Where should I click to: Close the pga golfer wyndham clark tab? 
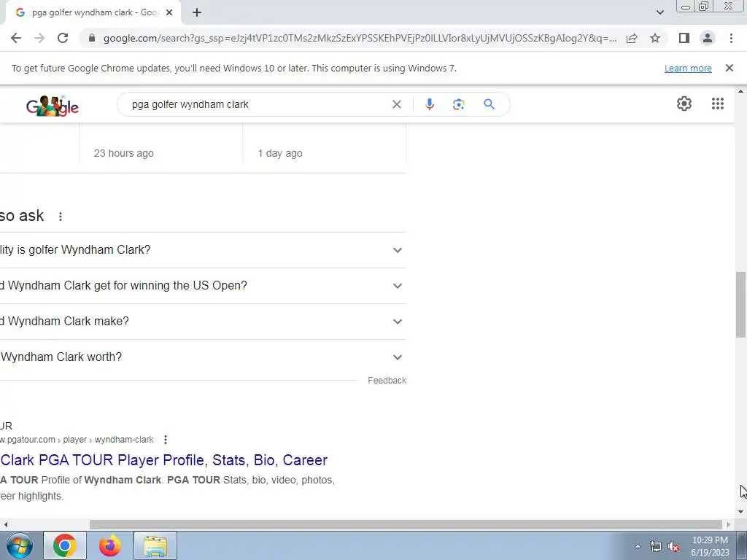point(169,12)
